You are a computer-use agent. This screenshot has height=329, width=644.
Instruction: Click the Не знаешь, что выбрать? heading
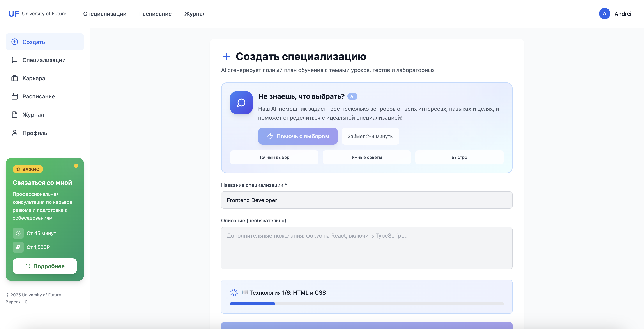tap(301, 97)
